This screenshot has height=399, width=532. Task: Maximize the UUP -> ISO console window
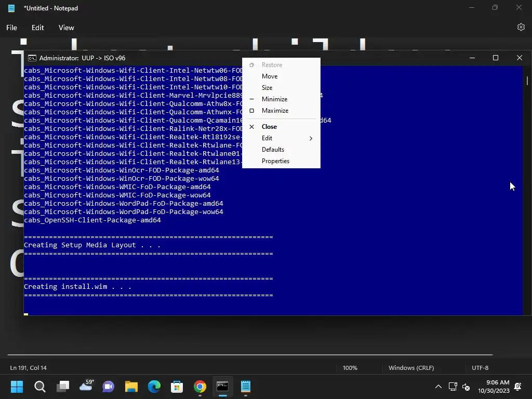click(495, 58)
